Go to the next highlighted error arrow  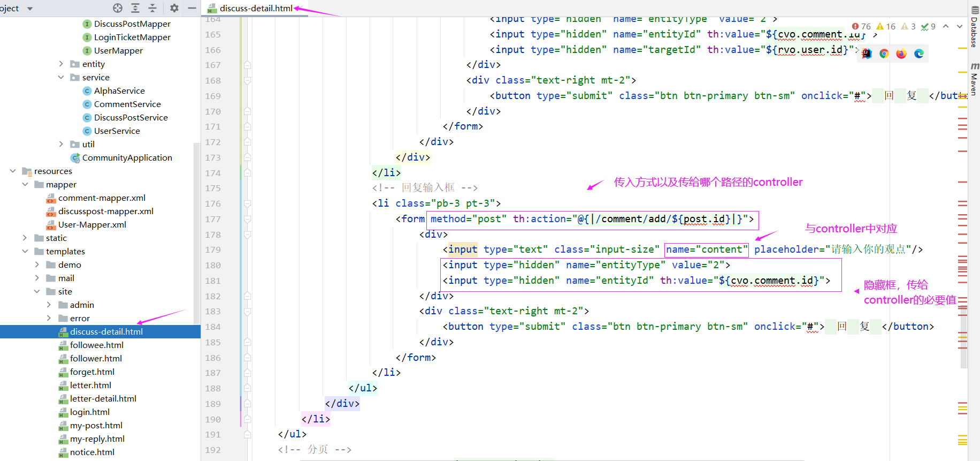960,26
